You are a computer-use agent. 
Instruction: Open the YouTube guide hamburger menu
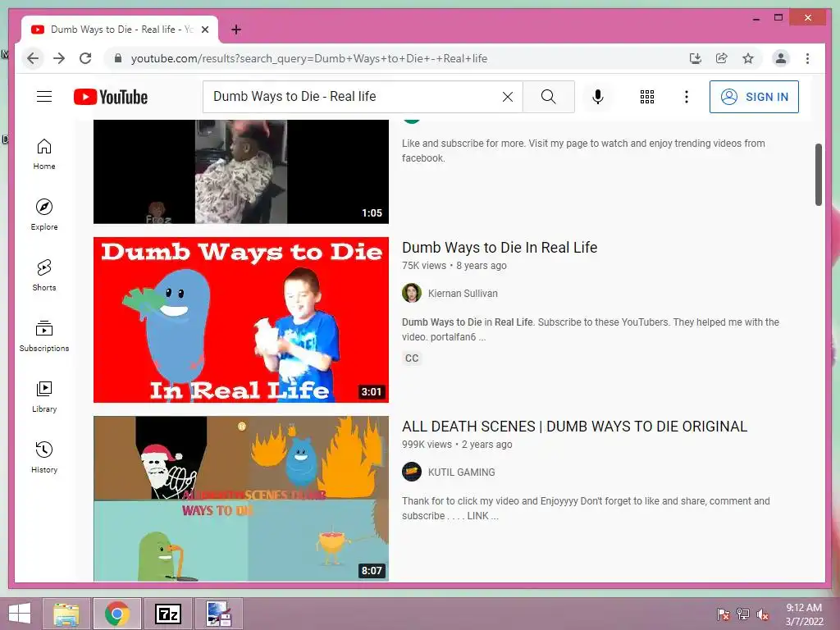[44, 97]
